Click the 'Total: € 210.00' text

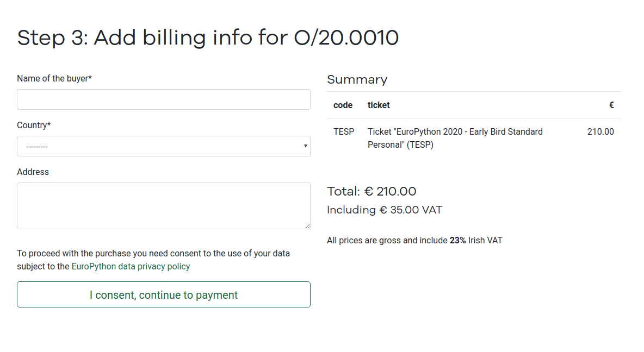pyautogui.click(x=371, y=192)
